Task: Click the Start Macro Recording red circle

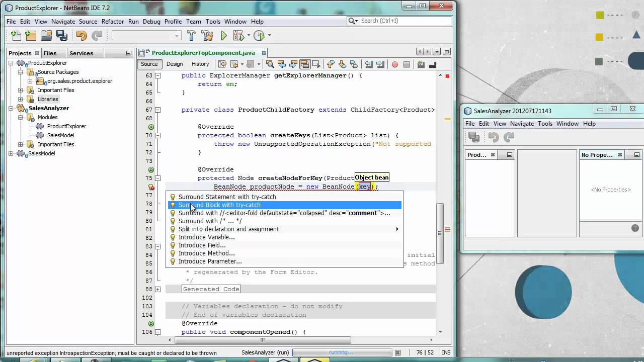Action: tap(395, 64)
